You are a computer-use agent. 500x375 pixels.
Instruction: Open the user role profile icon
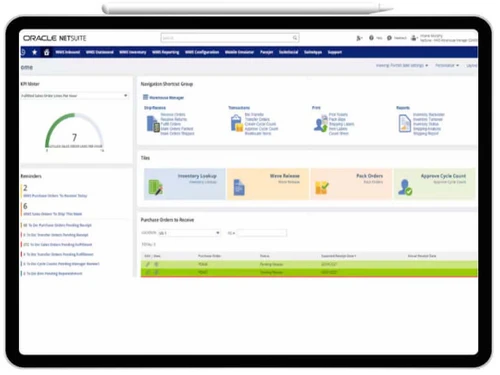(414, 38)
